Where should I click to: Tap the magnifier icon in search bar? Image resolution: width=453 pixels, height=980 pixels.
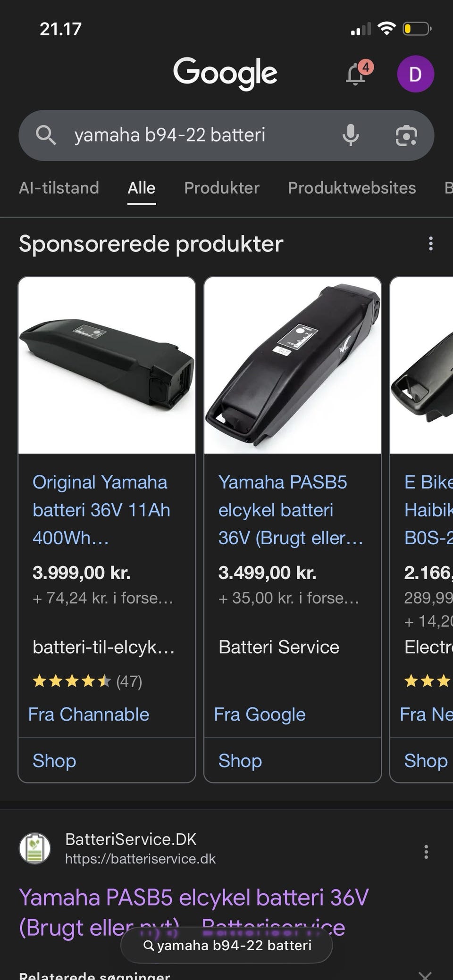[46, 135]
